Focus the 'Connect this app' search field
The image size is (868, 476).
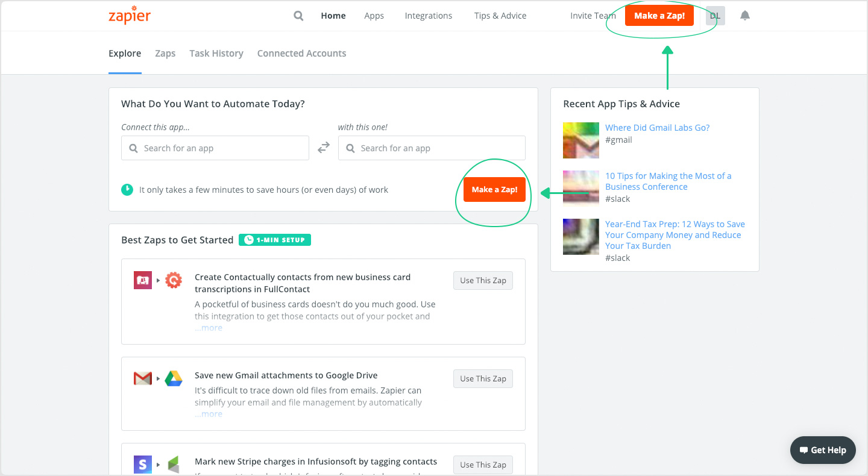pos(215,148)
